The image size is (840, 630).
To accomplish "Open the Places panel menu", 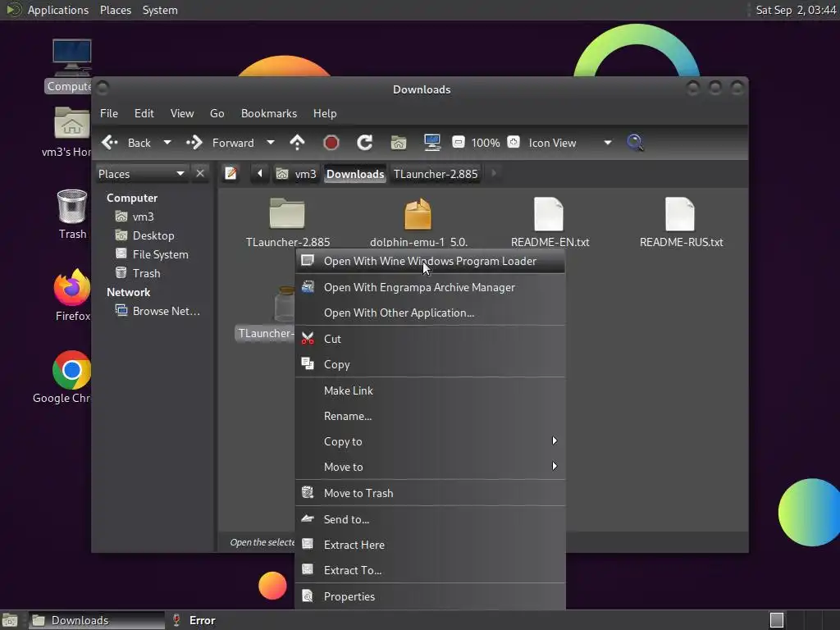I will [x=116, y=10].
